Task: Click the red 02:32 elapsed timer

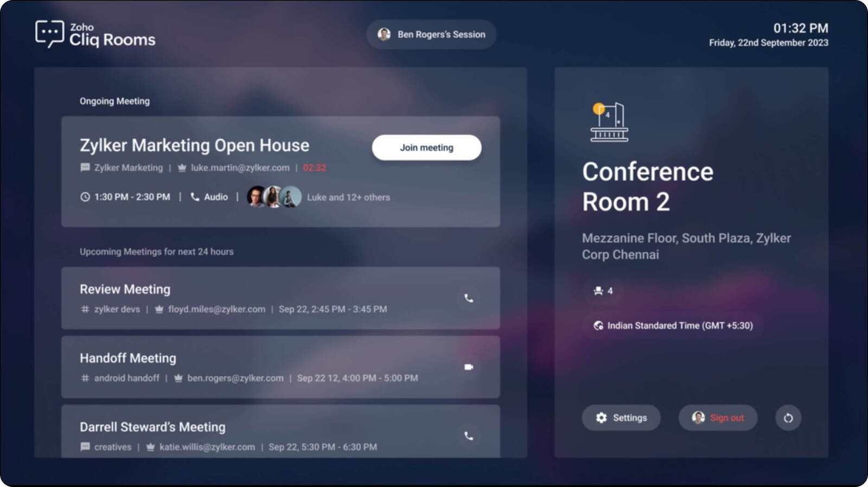Action: pyautogui.click(x=315, y=168)
